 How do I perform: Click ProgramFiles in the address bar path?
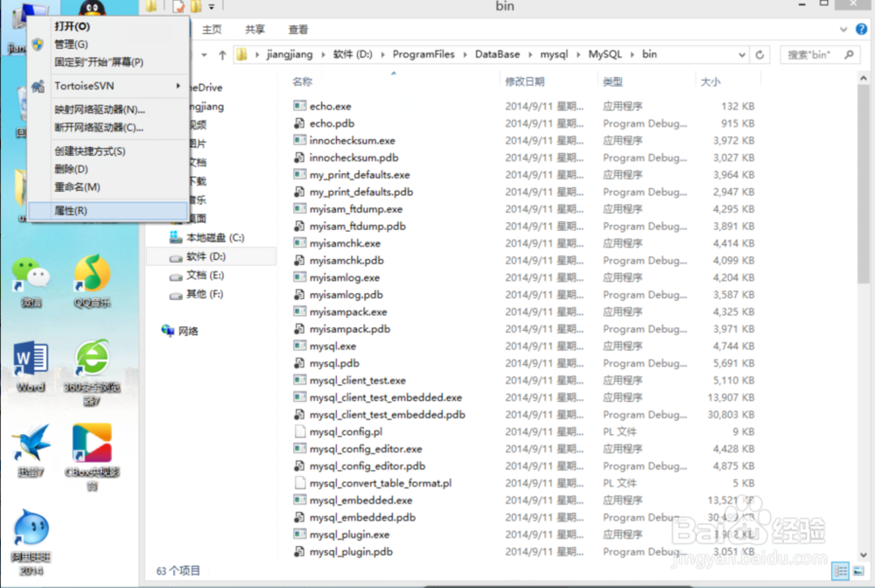(x=424, y=54)
